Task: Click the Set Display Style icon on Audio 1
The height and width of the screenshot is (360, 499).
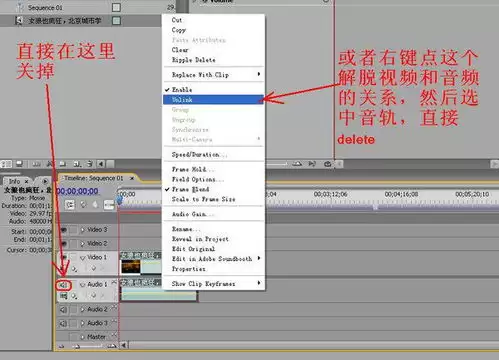Action: pyautogui.click(x=63, y=296)
